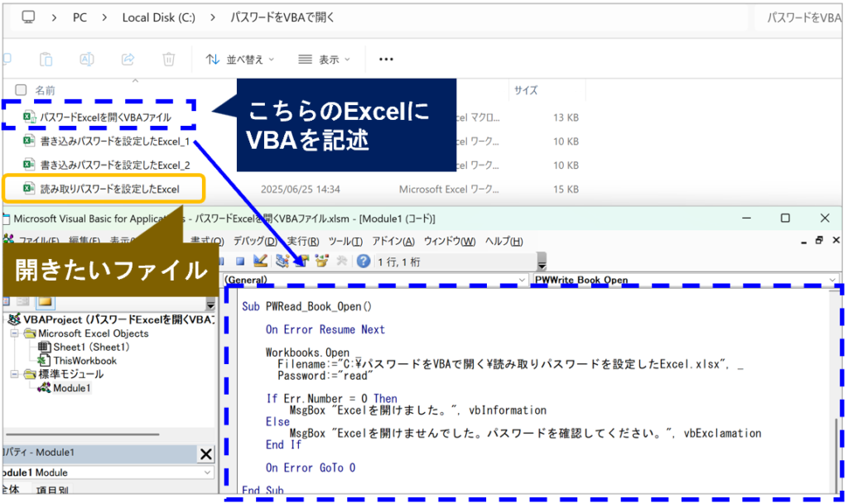The height and width of the screenshot is (504, 848).
Task: Click the サイズ column header
Action: pyautogui.click(x=526, y=90)
